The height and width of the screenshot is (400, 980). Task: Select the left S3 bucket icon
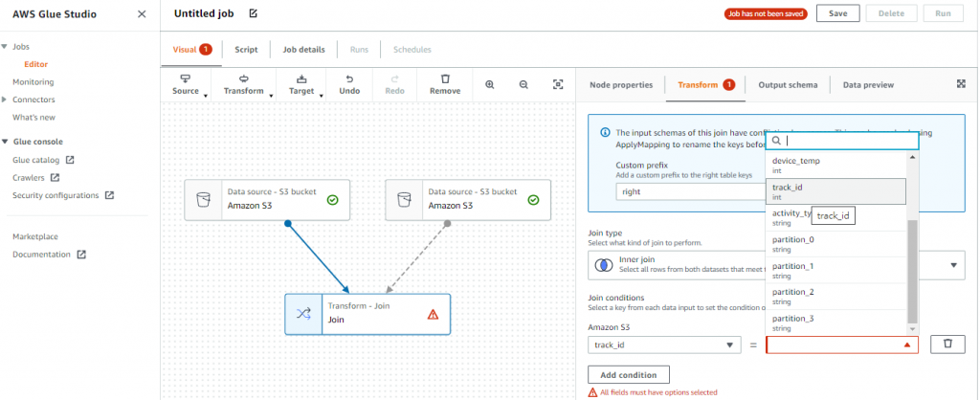[x=203, y=200]
